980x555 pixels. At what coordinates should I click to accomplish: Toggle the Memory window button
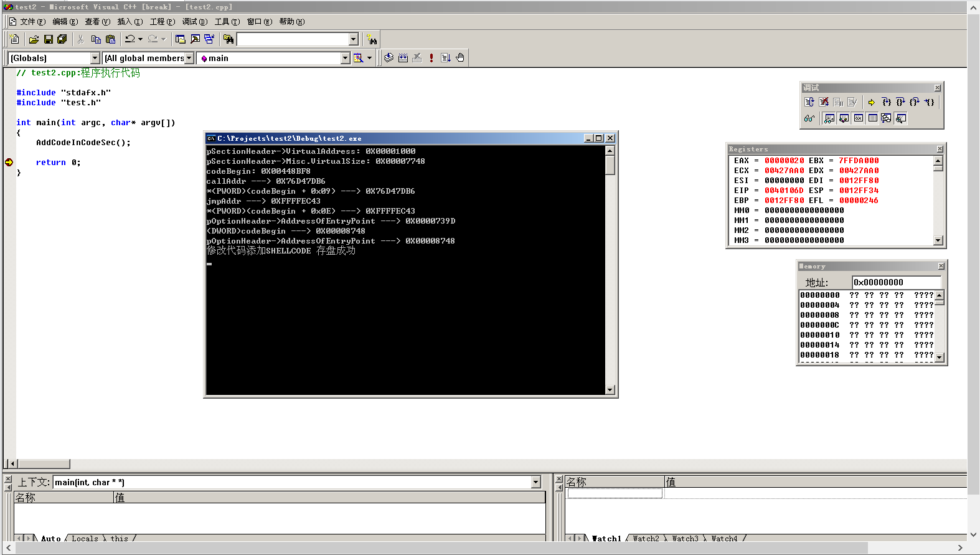click(x=872, y=118)
